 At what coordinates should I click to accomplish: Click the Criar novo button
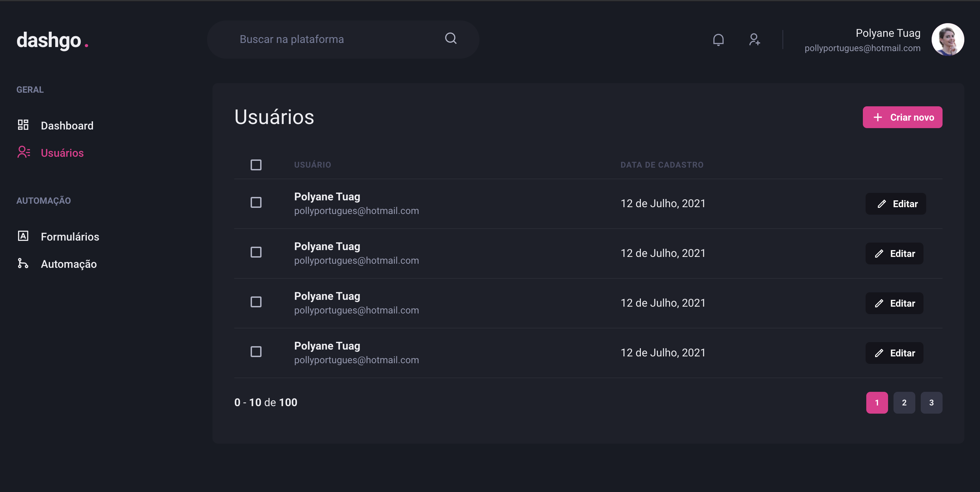tap(902, 117)
